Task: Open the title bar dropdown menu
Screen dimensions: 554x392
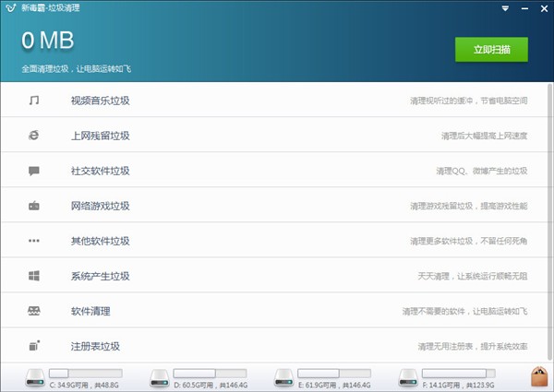Action: pos(506,8)
